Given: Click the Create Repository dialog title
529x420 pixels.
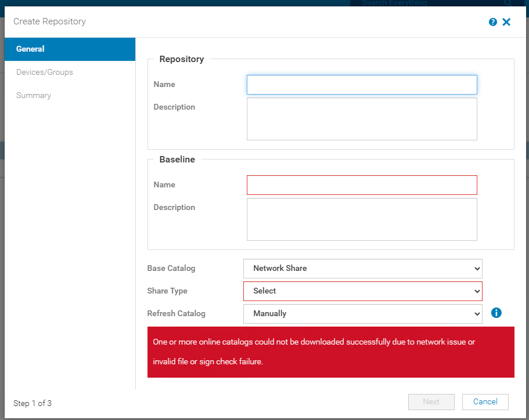Looking at the screenshot, I should pyautogui.click(x=50, y=21).
